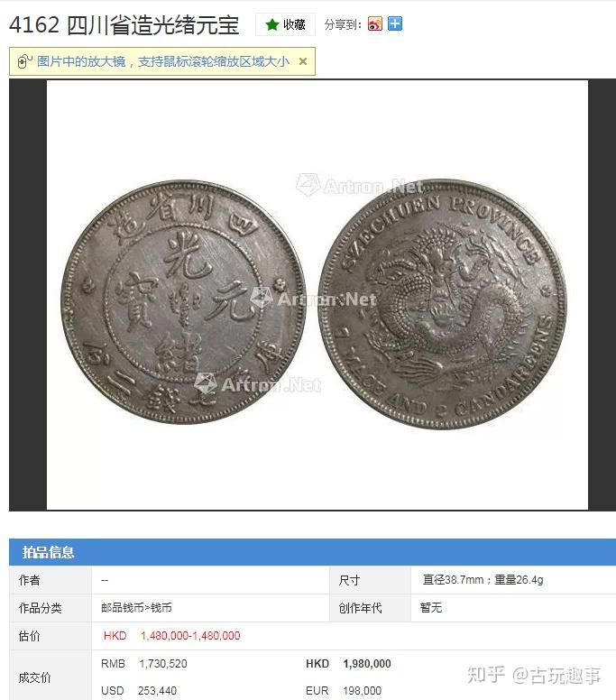Viewport: 616px width, 700px height.
Task: Click the HKD 1,980,000 sale price
Action: (x=348, y=664)
